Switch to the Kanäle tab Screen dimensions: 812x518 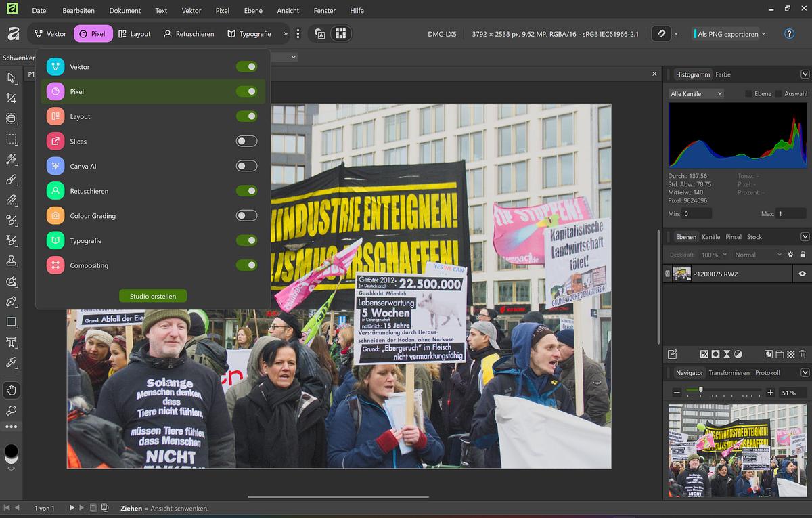[710, 237]
